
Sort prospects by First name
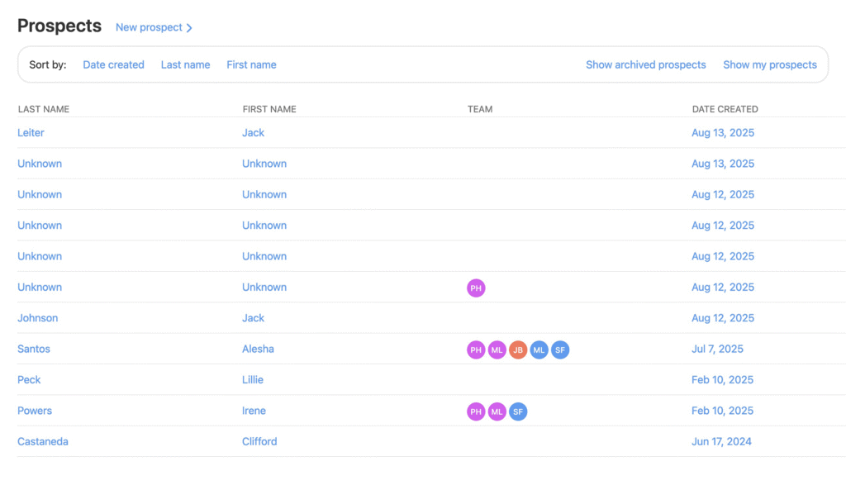click(251, 64)
